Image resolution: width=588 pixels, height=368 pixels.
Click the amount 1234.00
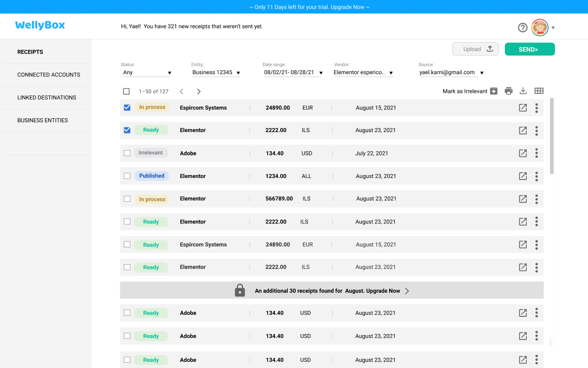(276, 176)
